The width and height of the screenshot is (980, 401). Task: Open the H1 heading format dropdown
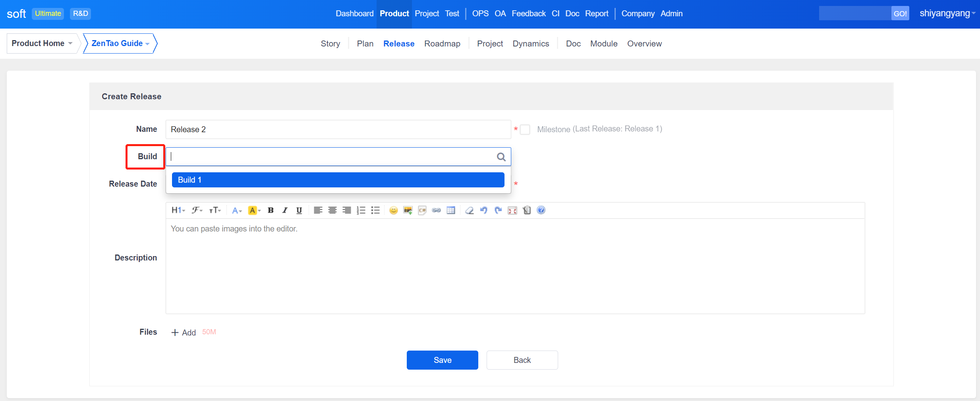click(178, 210)
